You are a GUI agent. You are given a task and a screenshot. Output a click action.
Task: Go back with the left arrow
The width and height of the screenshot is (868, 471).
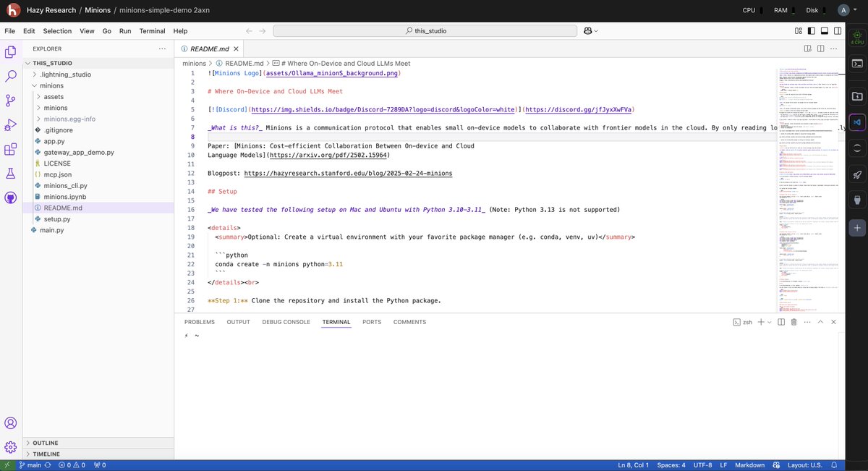tap(249, 31)
